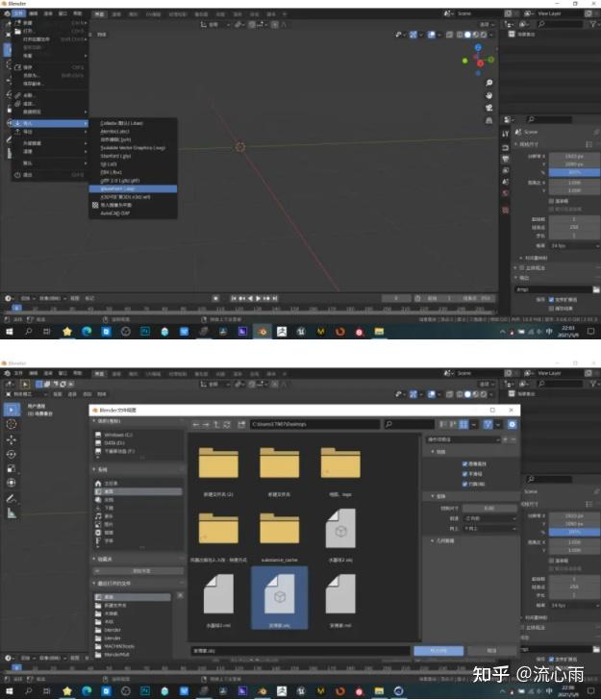601x700 pixels.
Task: Open 24 fps frame rate dropdown upper window
Action: pos(574,246)
